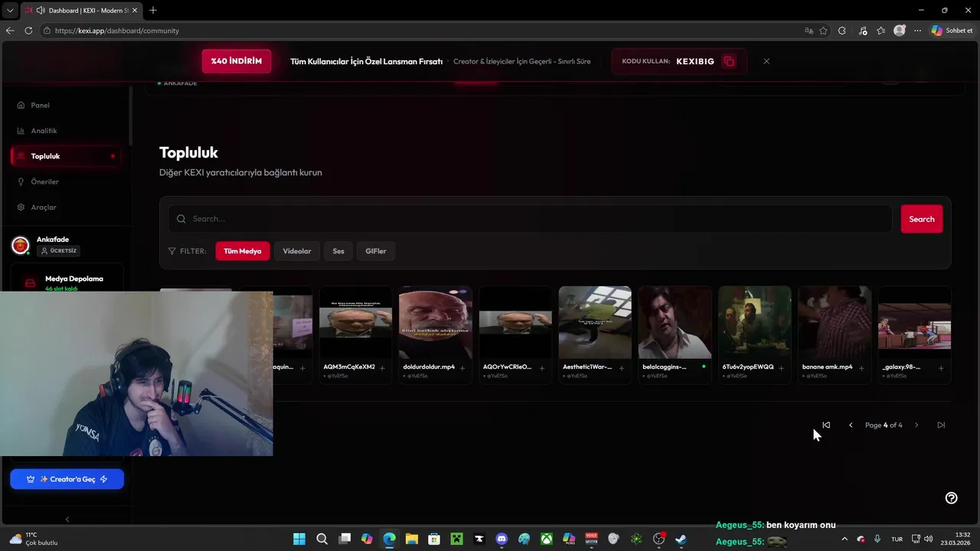Open the media control music icon
The height and width of the screenshot is (551, 980).
[863, 31]
